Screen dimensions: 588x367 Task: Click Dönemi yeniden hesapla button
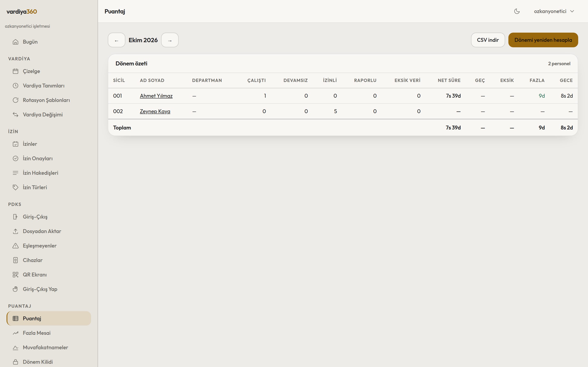click(543, 40)
